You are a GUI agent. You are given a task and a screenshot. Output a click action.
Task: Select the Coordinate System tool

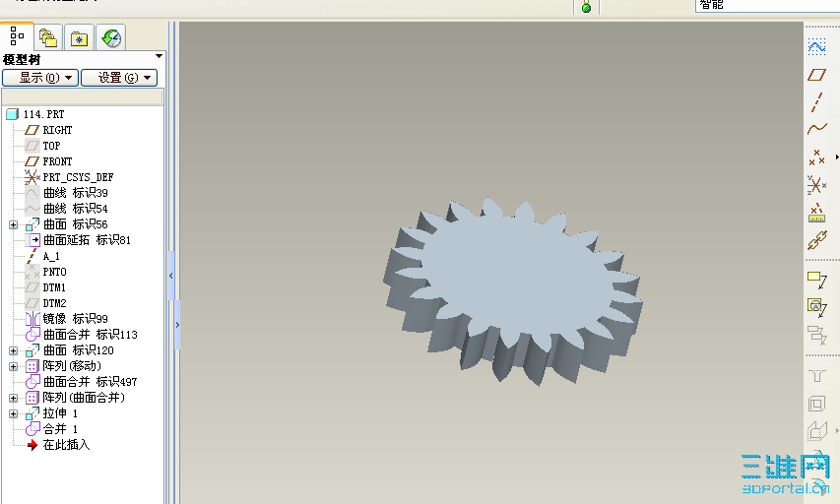[x=816, y=185]
